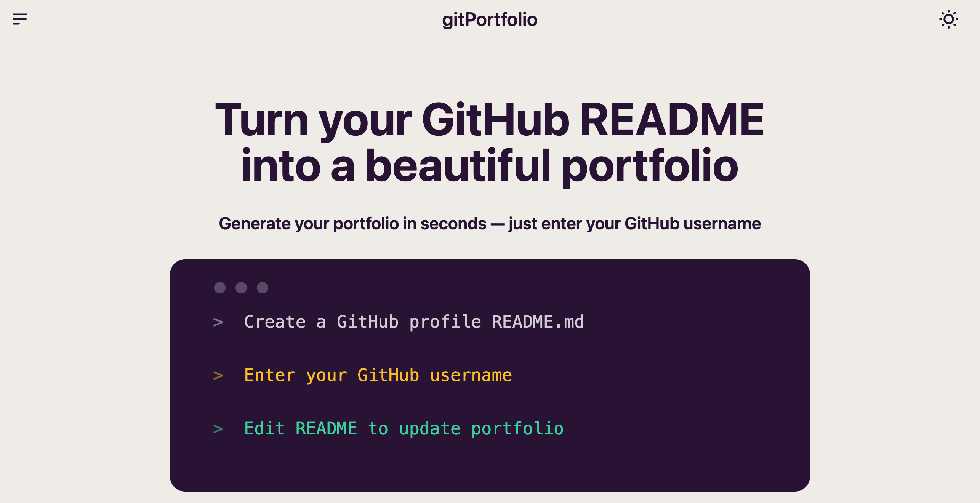Click the yellow word "username" in the terminal
This screenshot has height=503, width=980.
471,375
